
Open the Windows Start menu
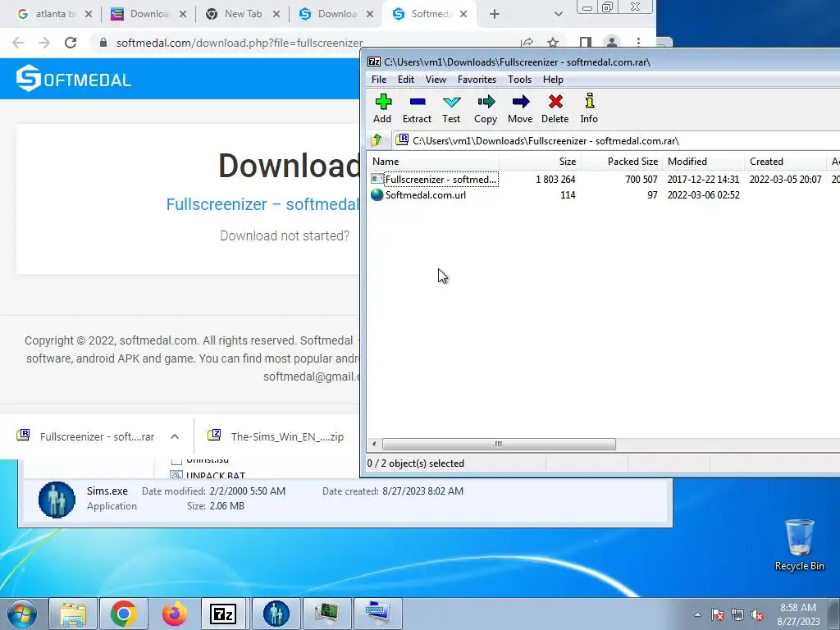22,614
